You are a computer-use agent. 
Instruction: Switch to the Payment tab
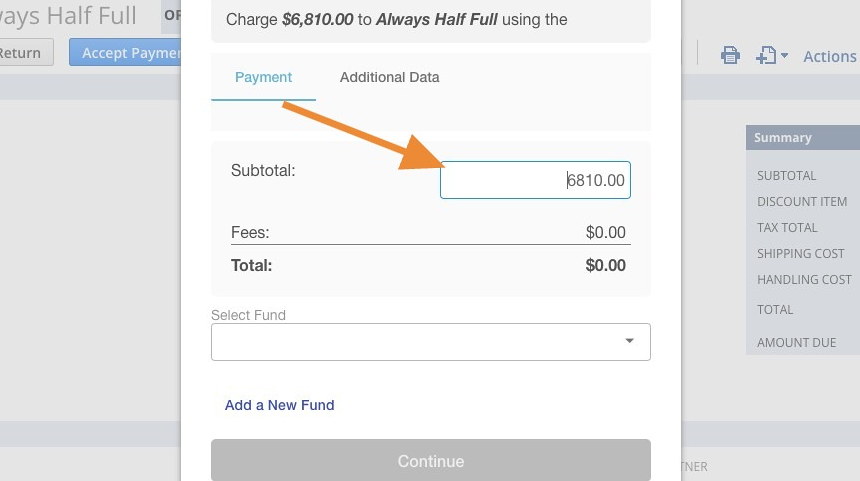[x=263, y=77]
